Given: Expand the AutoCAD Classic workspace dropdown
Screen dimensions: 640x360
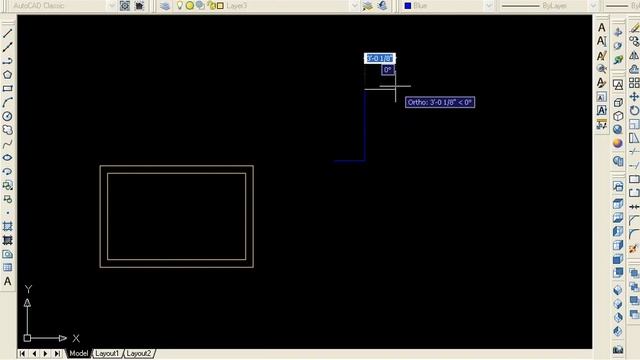Looking at the screenshot, I should pos(111,6).
